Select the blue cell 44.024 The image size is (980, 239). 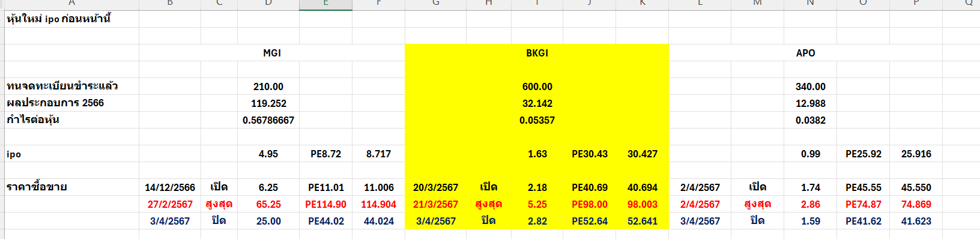378,221
